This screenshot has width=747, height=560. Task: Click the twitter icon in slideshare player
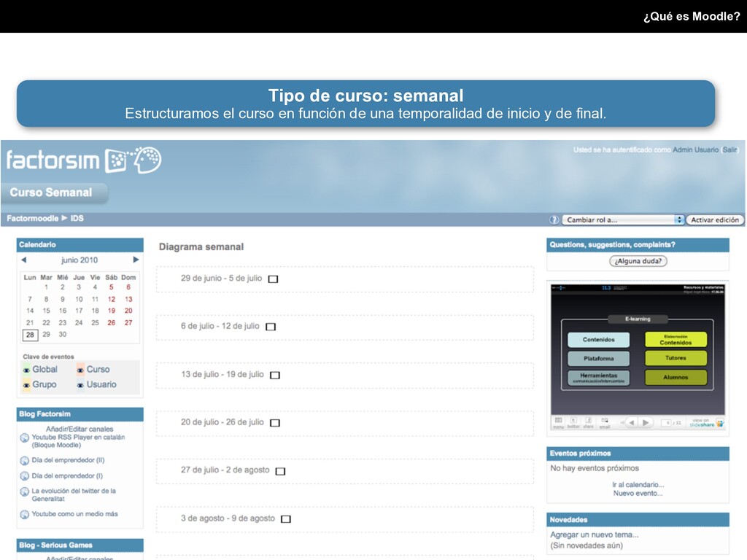pyautogui.click(x=573, y=423)
